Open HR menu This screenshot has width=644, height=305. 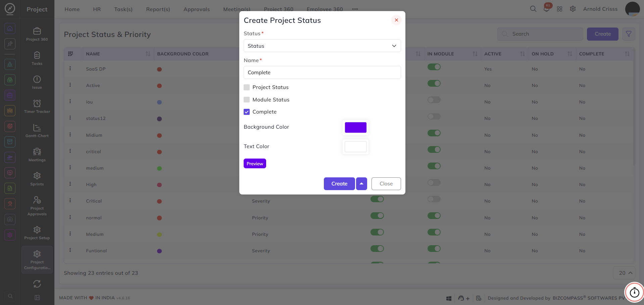coord(97,9)
